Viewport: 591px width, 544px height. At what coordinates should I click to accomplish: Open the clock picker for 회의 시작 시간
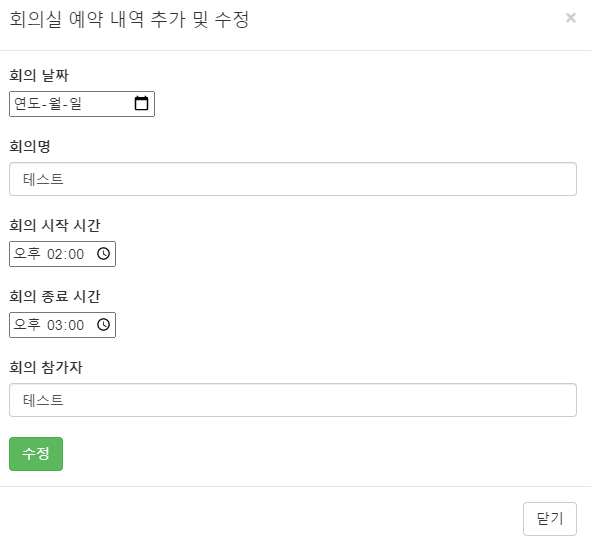coord(103,254)
